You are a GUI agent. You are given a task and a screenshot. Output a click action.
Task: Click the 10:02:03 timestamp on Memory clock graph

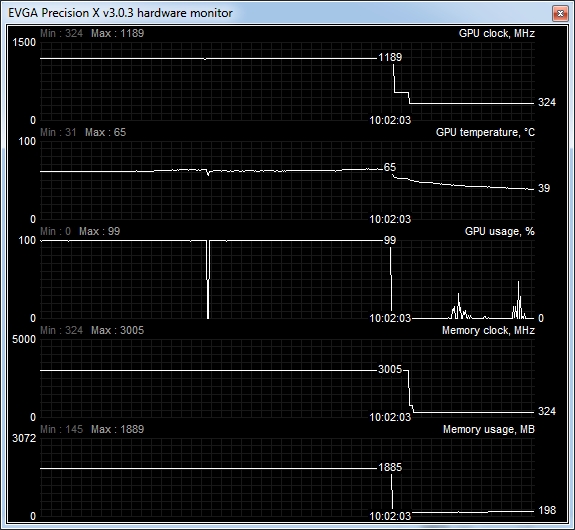[x=390, y=418]
